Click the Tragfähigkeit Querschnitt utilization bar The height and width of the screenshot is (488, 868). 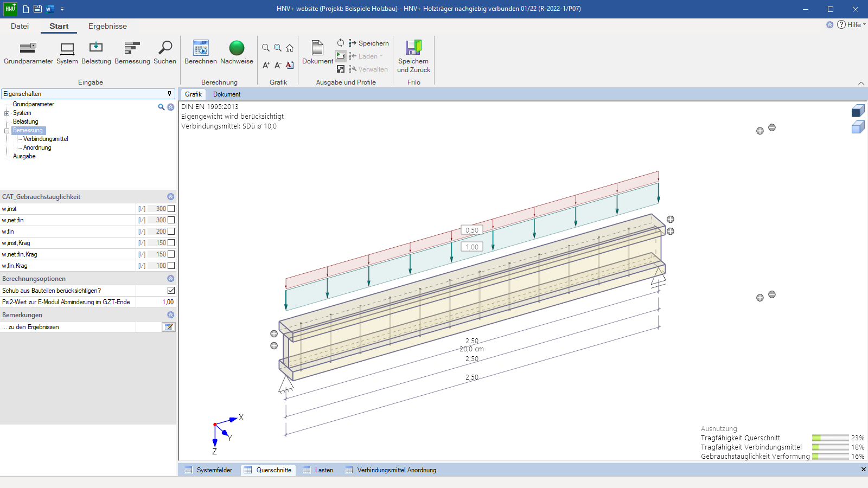pos(830,438)
